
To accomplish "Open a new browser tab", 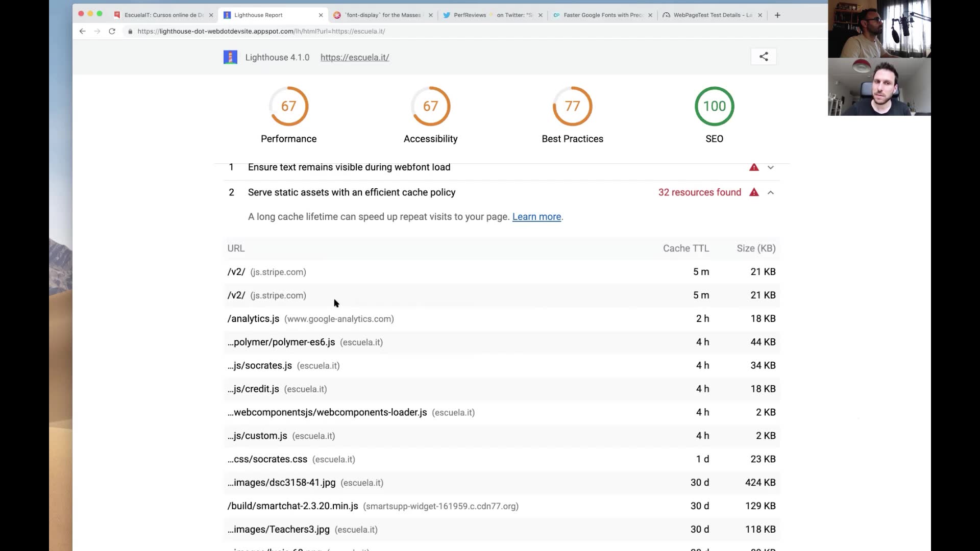I will tap(777, 15).
